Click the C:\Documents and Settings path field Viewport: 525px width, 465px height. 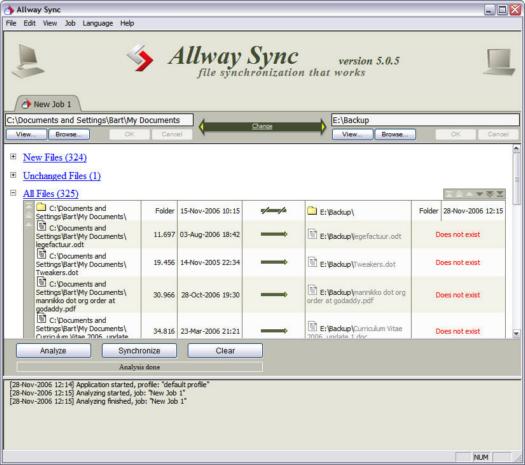pyautogui.click(x=99, y=120)
